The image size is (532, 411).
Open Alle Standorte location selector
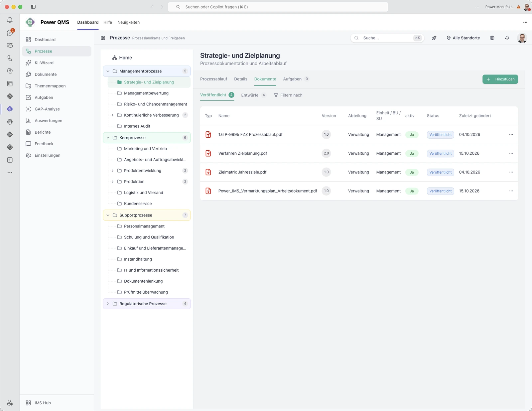point(463,38)
